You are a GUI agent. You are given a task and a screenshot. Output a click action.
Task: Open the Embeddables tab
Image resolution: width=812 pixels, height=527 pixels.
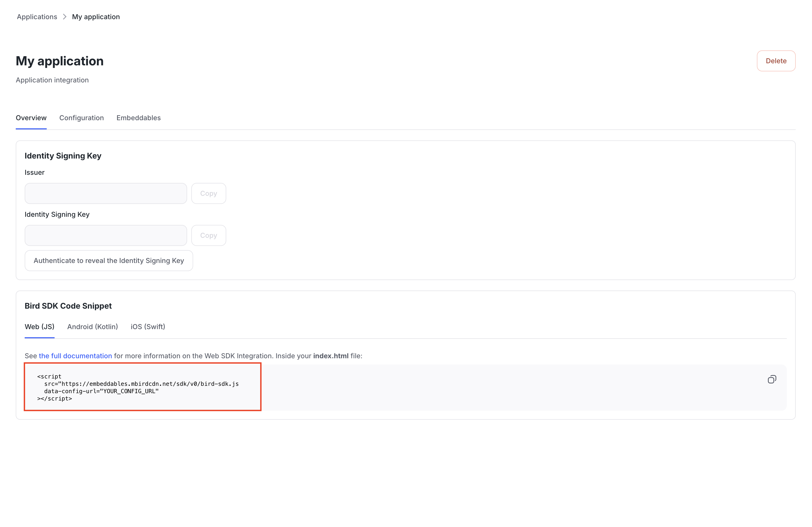[x=138, y=118]
